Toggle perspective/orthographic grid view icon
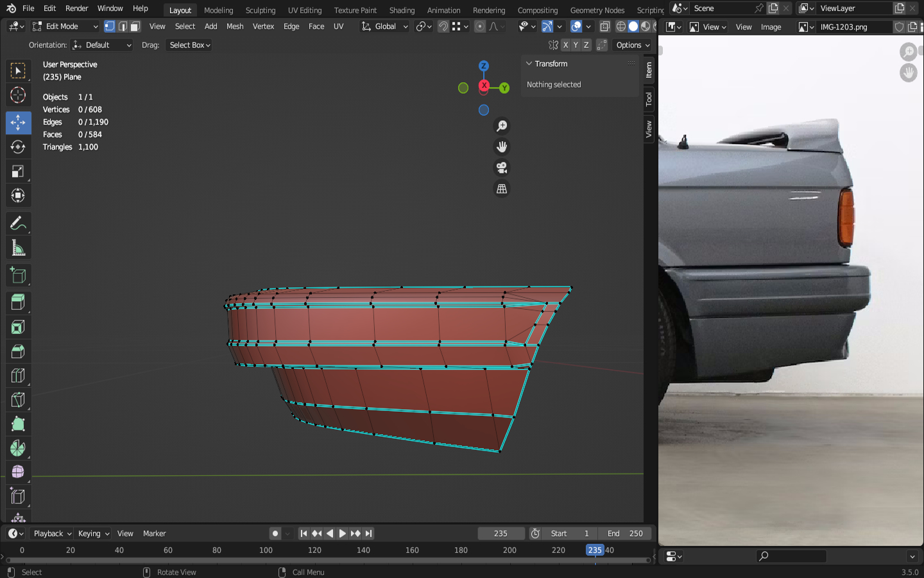The image size is (924, 578). (502, 189)
